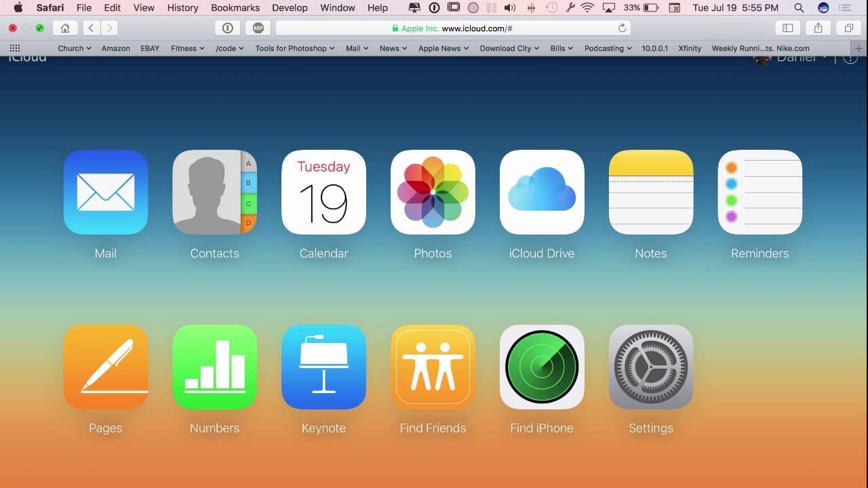This screenshot has height=488, width=868.
Task: Open the Photos app icon
Action: [433, 192]
